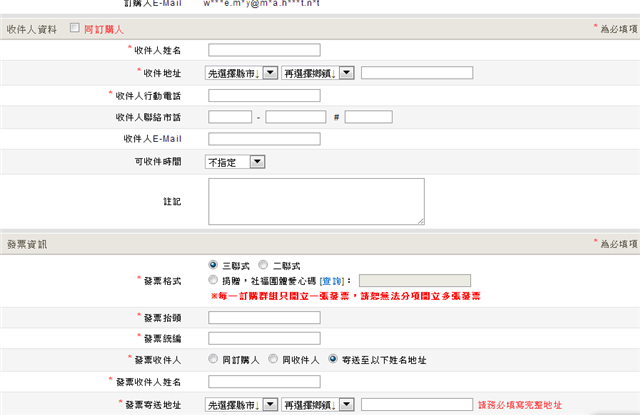Select 同收件人 as invoice recipient
This screenshot has height=415, width=640.
[x=273, y=359]
